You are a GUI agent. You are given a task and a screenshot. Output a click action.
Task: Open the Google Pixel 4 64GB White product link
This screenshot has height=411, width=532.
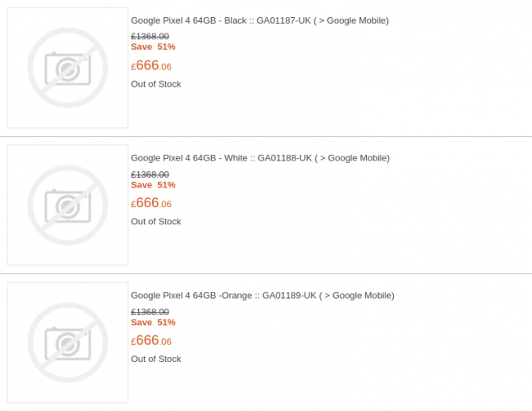point(260,158)
